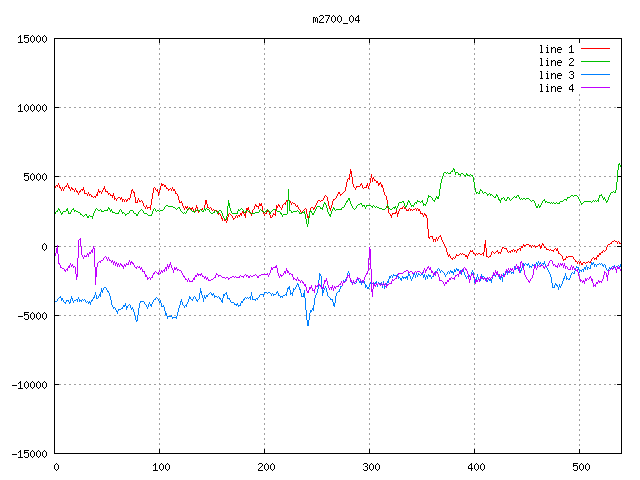Screen dimensions: 640x480
Task: Select the 'line 2' legend label
Action: 556,62
